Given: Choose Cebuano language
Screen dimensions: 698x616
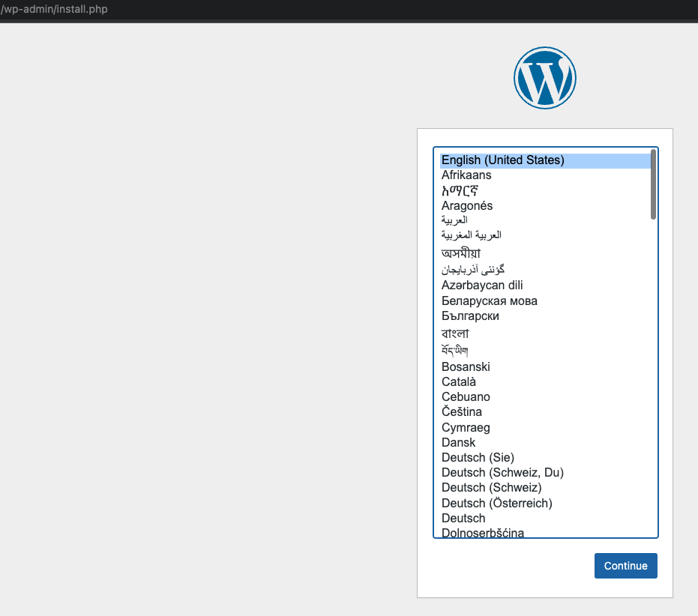Looking at the screenshot, I should click(466, 397).
